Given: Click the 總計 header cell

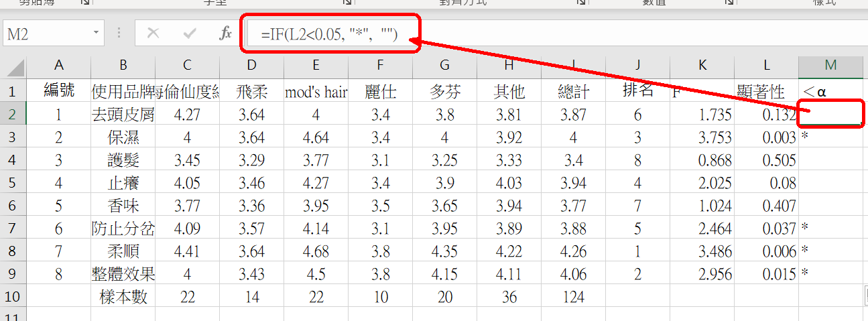Looking at the screenshot, I should [573, 91].
